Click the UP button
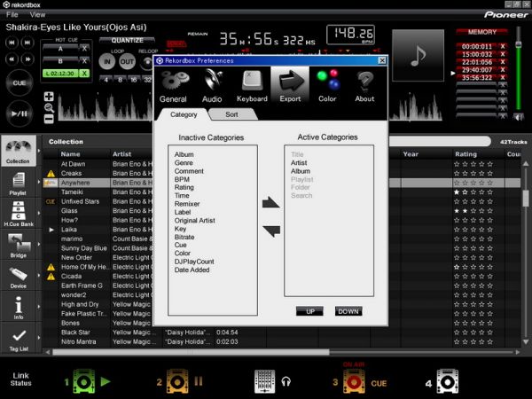The width and height of the screenshot is (532, 399). (x=309, y=311)
